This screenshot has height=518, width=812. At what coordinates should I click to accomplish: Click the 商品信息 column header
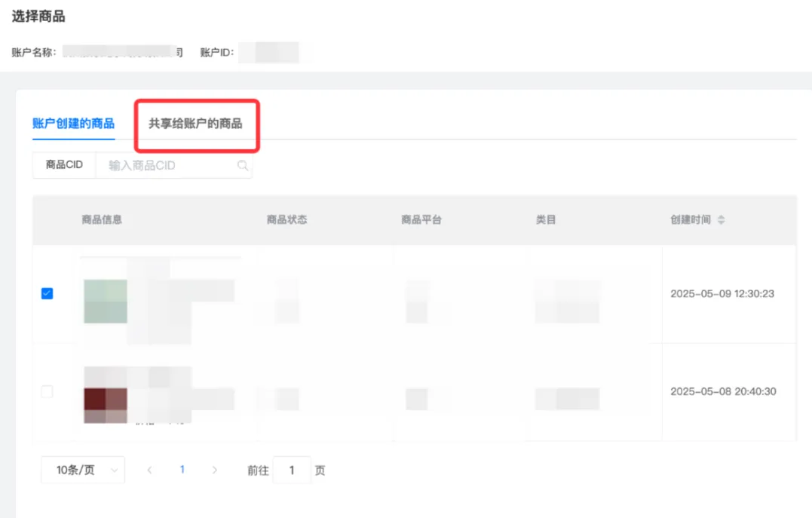click(102, 219)
